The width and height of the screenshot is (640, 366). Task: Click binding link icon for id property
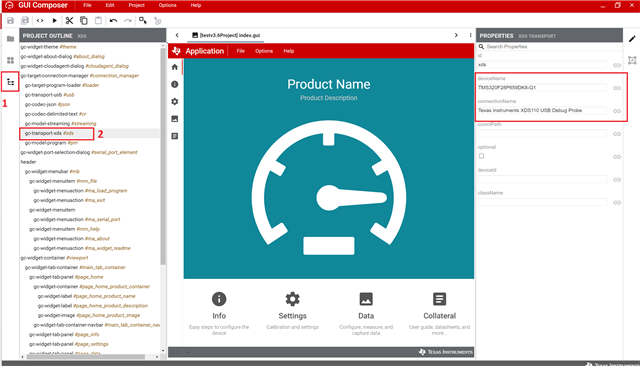(617, 65)
